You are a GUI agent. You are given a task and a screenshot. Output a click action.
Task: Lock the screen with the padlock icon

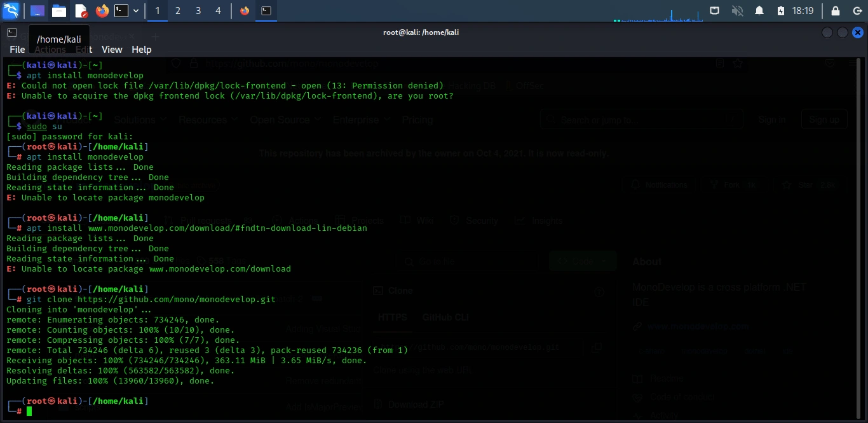[836, 11]
